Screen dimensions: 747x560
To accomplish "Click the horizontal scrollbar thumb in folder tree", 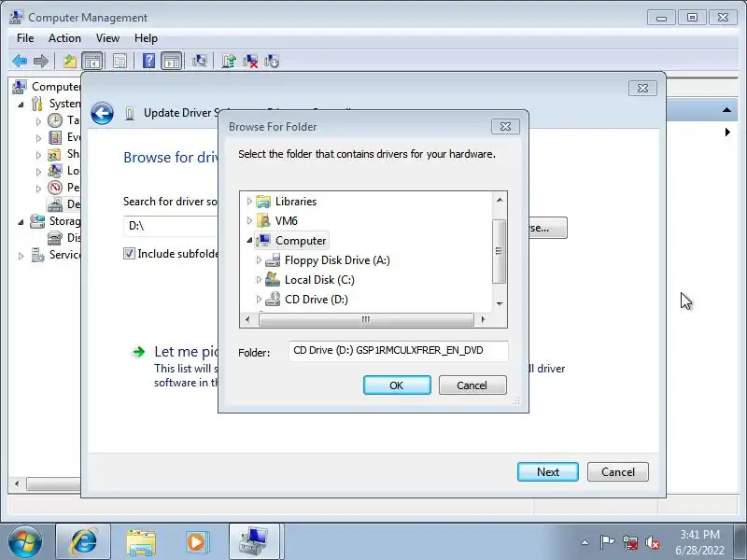I will pyautogui.click(x=366, y=319).
